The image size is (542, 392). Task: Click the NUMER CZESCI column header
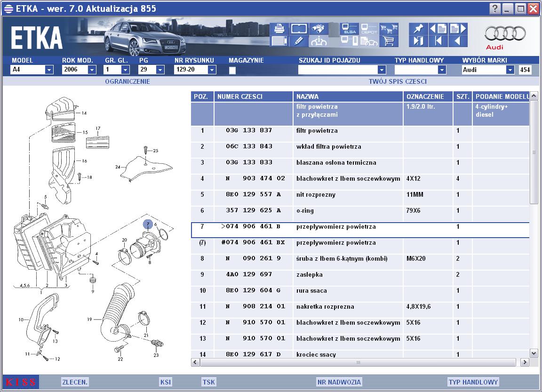click(254, 96)
